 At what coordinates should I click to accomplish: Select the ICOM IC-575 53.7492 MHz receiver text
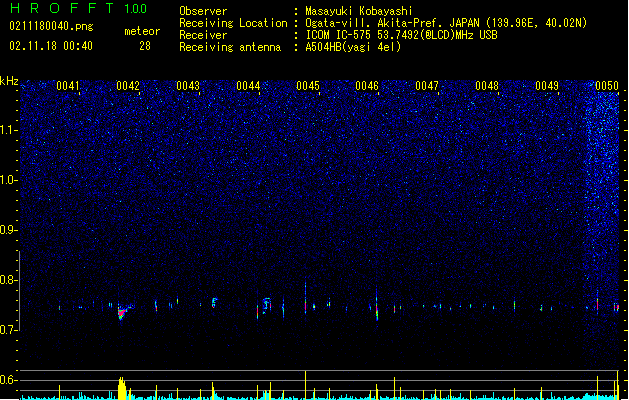401,35
